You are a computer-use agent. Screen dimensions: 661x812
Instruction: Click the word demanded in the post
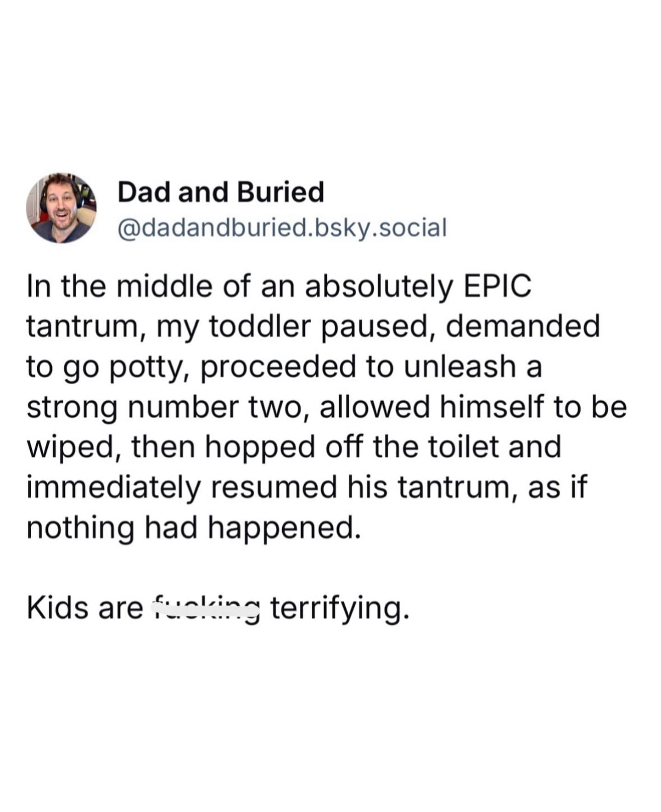tap(522, 326)
